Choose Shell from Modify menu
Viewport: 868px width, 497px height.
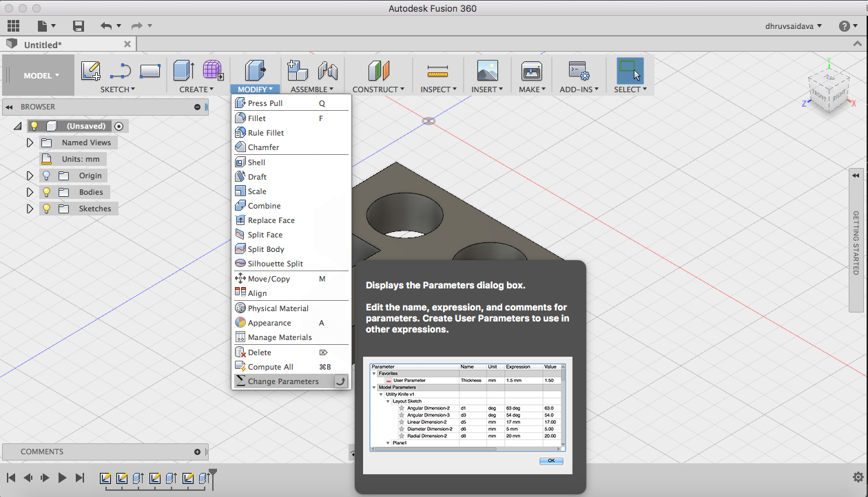(x=291, y=162)
